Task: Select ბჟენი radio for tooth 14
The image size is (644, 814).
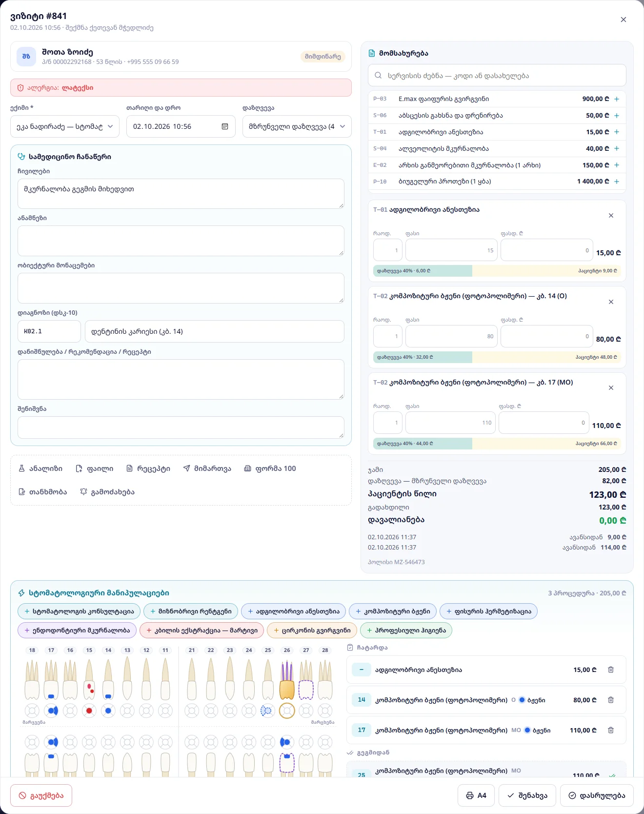Action: (522, 700)
